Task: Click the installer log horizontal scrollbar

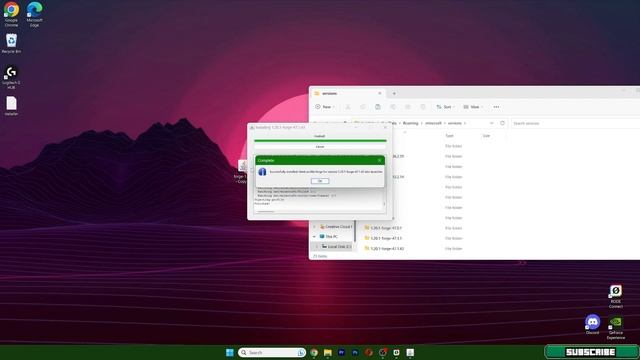Action: [266, 212]
